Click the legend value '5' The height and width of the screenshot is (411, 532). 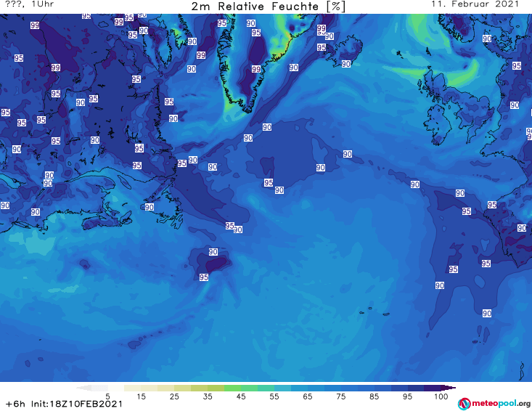pos(107,396)
